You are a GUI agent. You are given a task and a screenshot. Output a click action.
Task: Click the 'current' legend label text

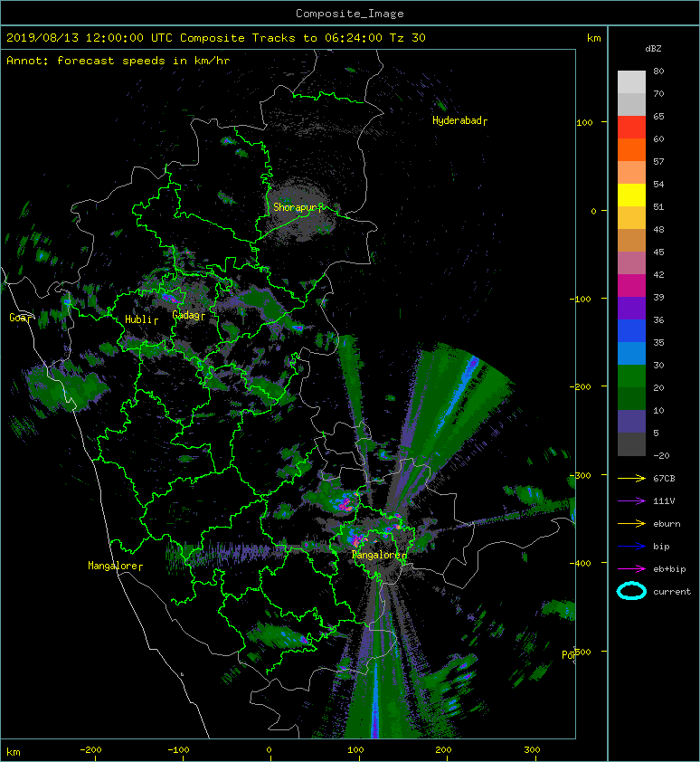click(x=672, y=592)
